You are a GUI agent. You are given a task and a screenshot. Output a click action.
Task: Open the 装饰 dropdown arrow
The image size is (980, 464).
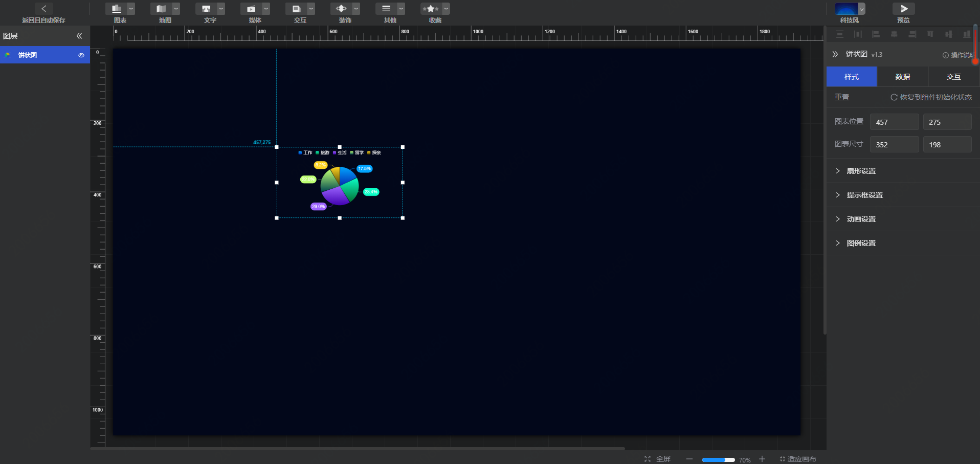click(356, 9)
